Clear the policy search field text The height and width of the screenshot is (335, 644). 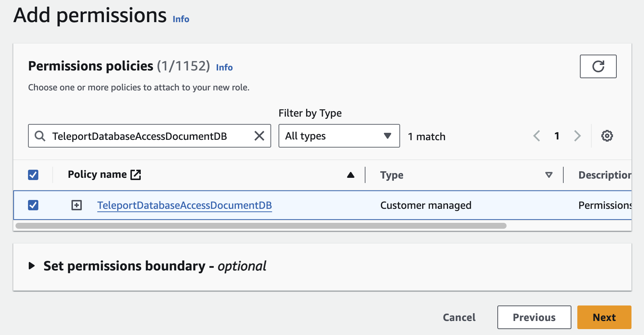click(259, 136)
